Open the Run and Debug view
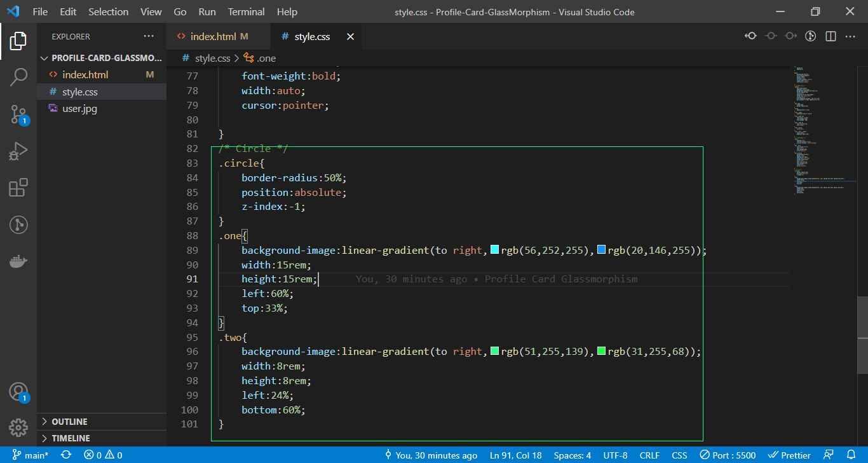This screenshot has width=868, height=463. tap(18, 151)
